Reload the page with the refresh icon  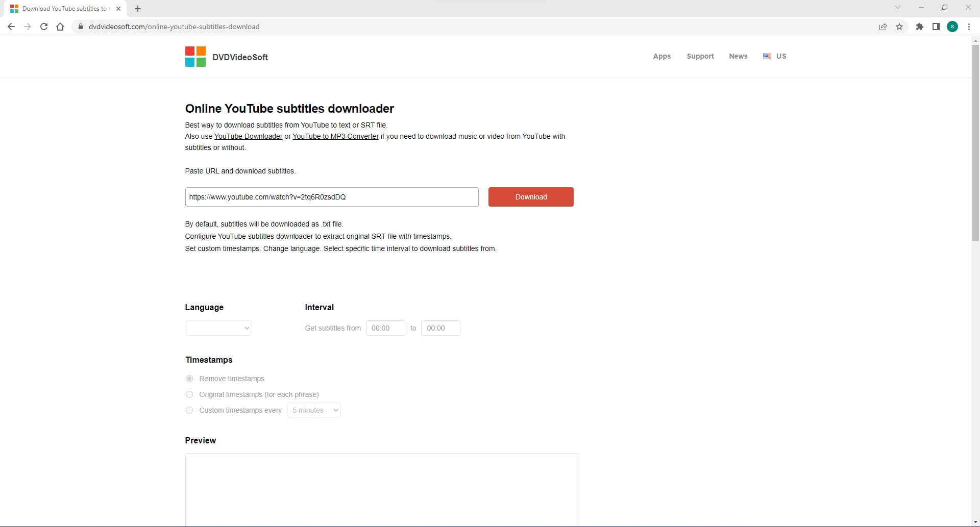click(x=44, y=27)
